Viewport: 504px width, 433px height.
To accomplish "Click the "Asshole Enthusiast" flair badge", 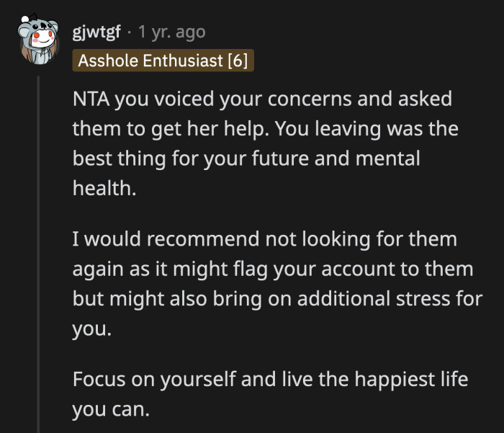I will [x=150, y=61].
